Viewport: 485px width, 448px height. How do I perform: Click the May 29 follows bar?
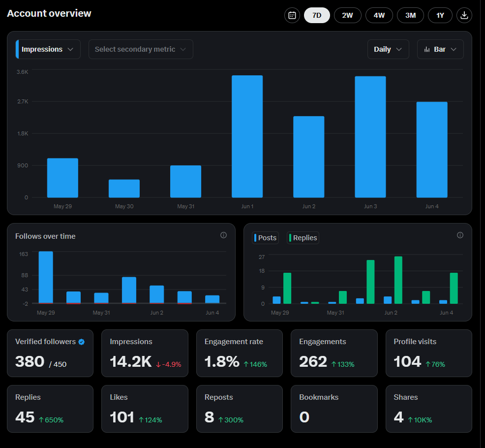[46, 277]
